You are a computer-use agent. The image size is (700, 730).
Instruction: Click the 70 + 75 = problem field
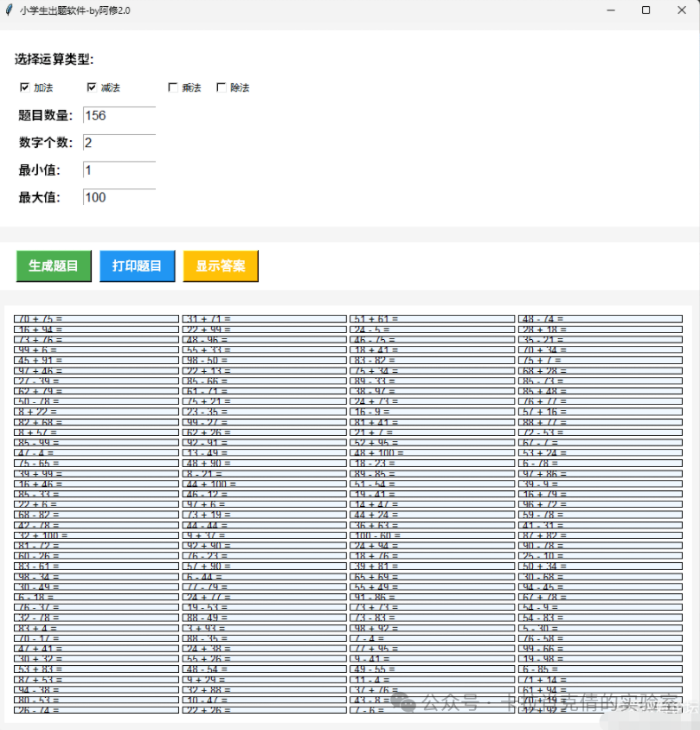(95, 319)
